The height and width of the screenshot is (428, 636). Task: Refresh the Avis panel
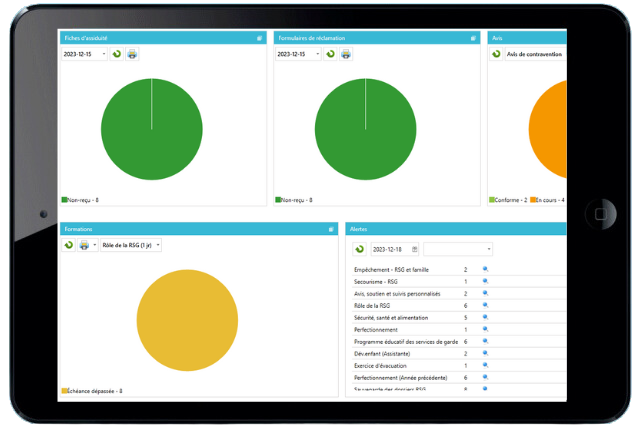[x=496, y=54]
